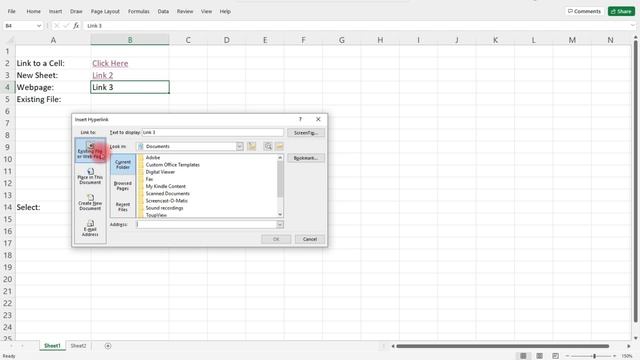
Task: Expand the formula bar
Action: [x=633, y=26]
